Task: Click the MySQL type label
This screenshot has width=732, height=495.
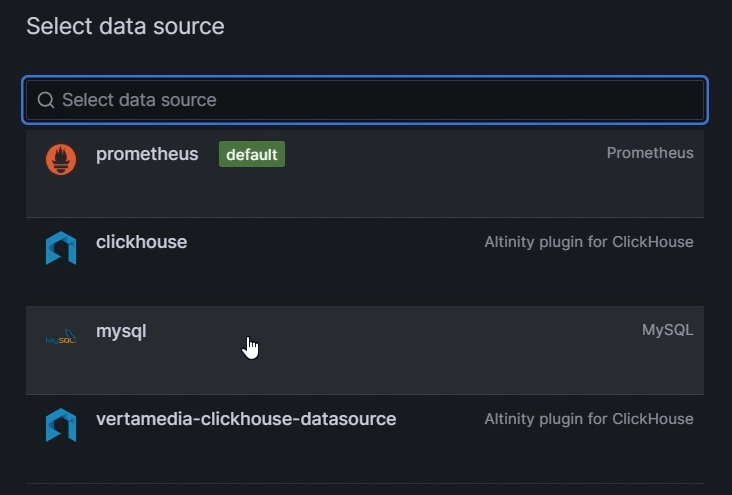Action: click(x=668, y=330)
